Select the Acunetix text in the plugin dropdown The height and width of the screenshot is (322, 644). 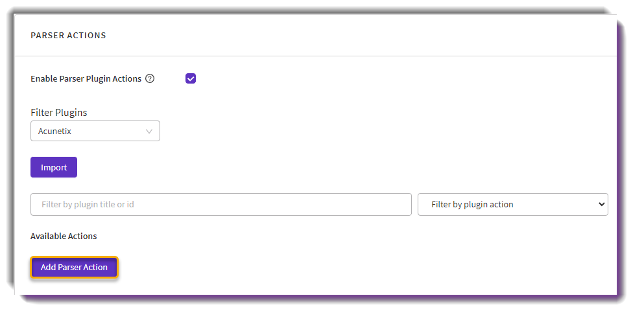click(x=54, y=131)
